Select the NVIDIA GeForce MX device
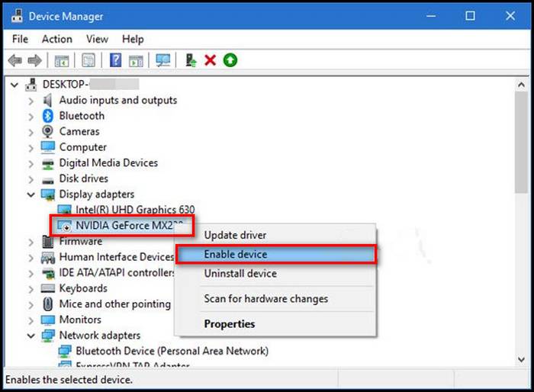 pyautogui.click(x=129, y=226)
